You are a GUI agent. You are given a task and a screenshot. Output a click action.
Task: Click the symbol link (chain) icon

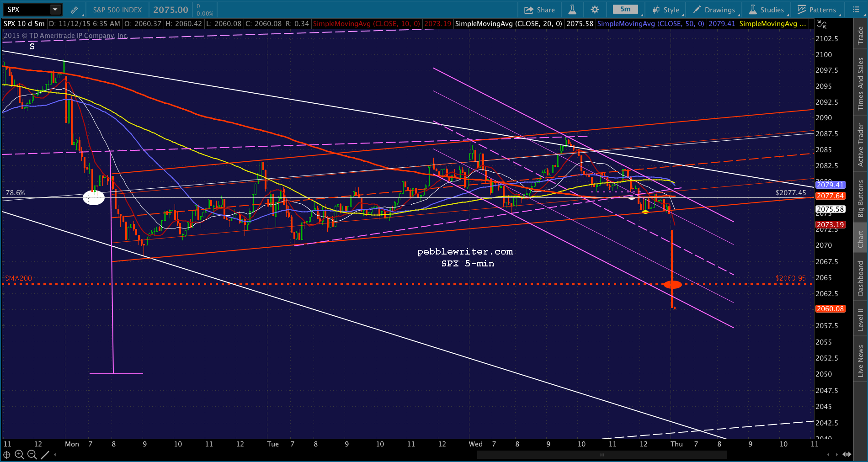(74, 10)
